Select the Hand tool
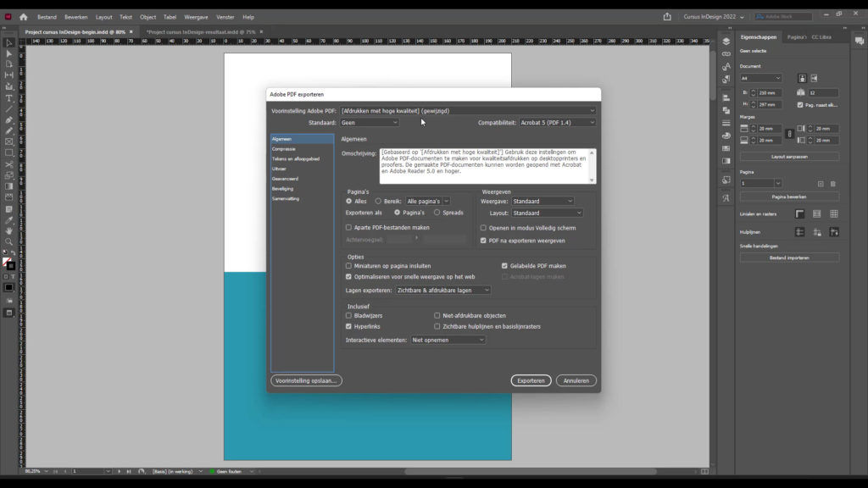The image size is (868, 488). [x=8, y=230]
